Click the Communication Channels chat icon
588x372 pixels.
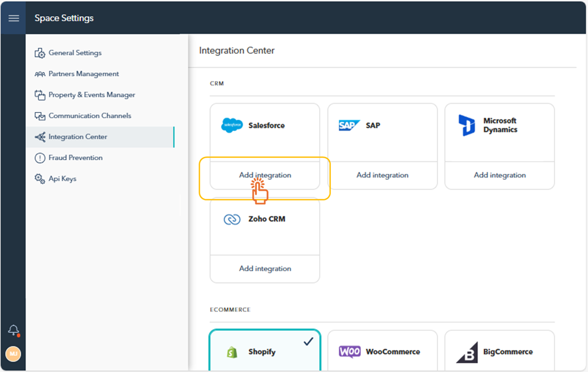pos(40,116)
